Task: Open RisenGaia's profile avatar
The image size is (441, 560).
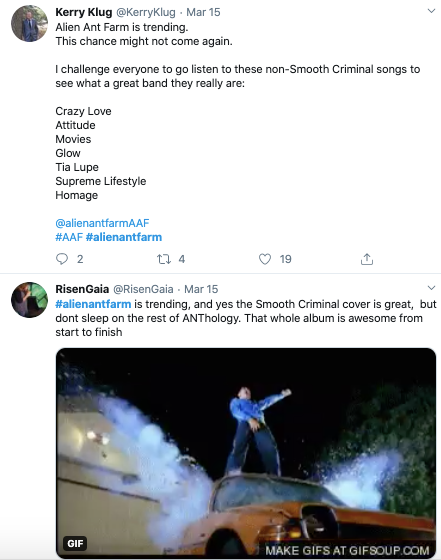Action: [29, 300]
